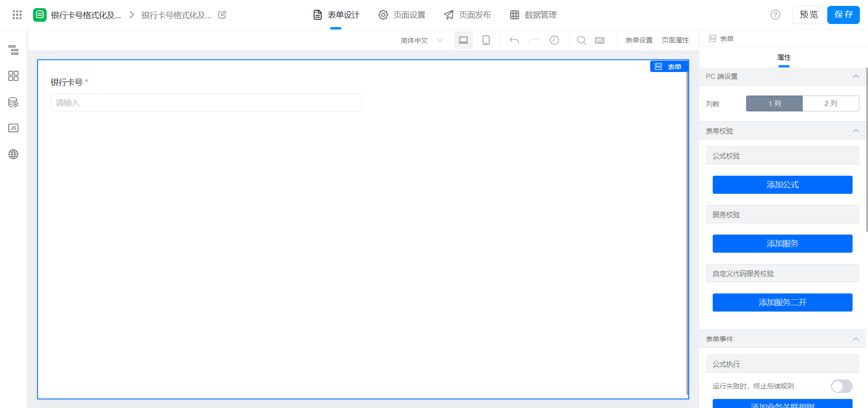The height and width of the screenshot is (408, 868).
Task: Click the second 银行卡号格式化及 breadcrumb text
Action: 177,15
